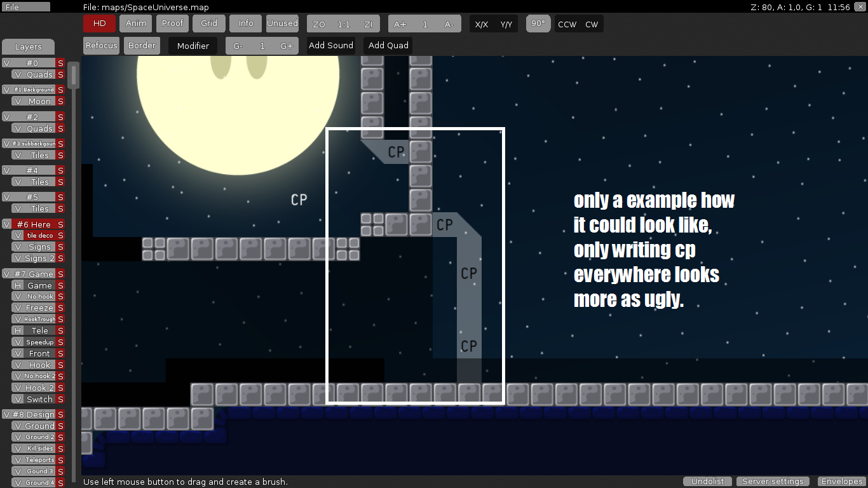Select the Layers tab
868x488 pixels.
tap(28, 47)
